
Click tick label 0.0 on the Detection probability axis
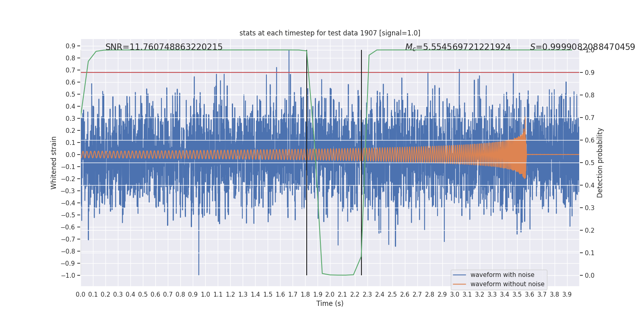click(x=590, y=276)
